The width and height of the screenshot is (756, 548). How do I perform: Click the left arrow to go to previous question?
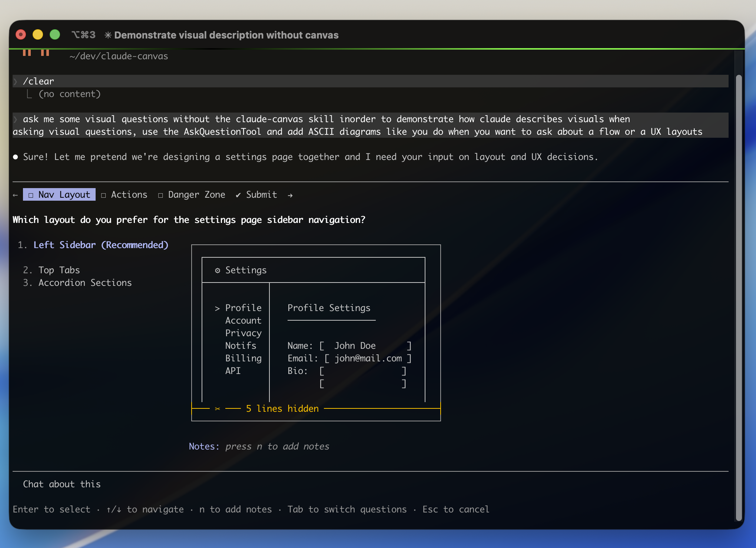pyautogui.click(x=15, y=194)
